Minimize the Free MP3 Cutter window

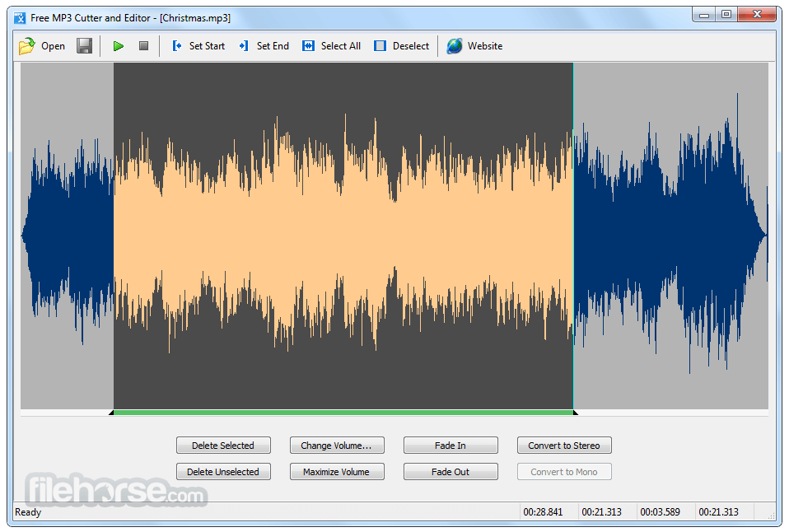(703, 15)
